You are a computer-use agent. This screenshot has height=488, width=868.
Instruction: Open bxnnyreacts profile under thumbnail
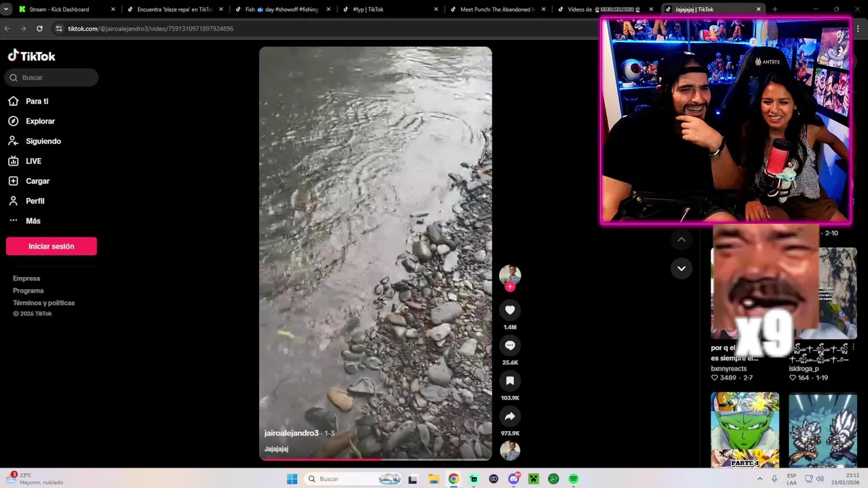point(729,369)
